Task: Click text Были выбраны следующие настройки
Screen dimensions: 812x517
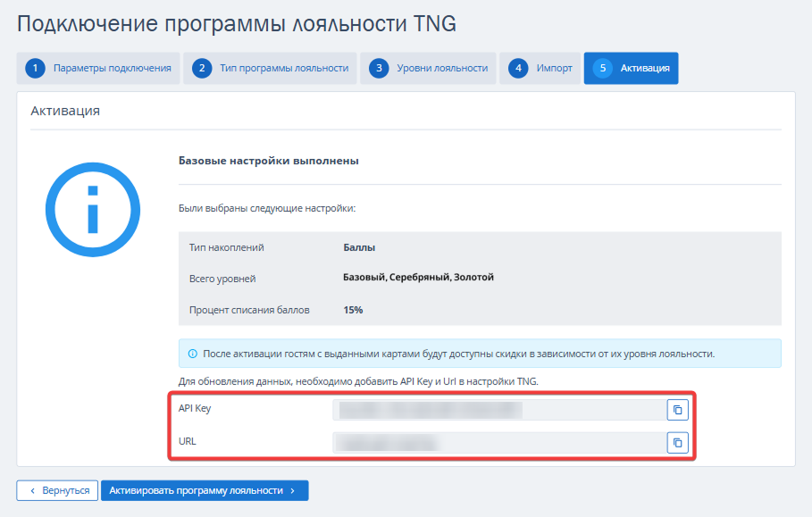Action: pos(267,209)
